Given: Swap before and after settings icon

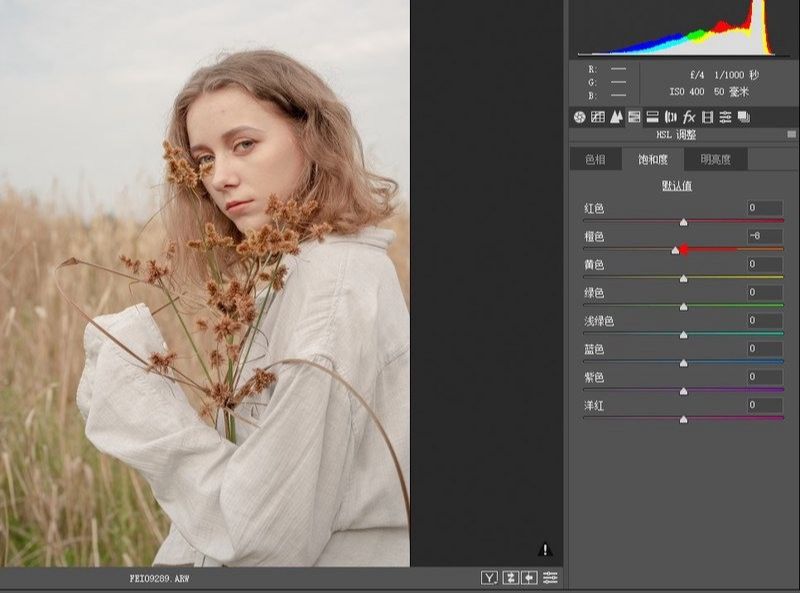Looking at the screenshot, I should click(510, 578).
